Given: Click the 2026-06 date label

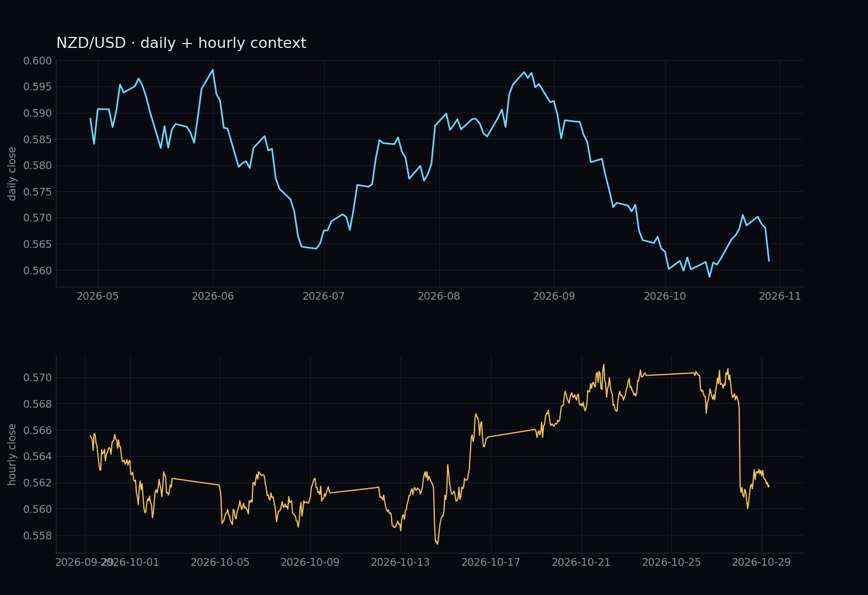Looking at the screenshot, I should pyautogui.click(x=213, y=296).
